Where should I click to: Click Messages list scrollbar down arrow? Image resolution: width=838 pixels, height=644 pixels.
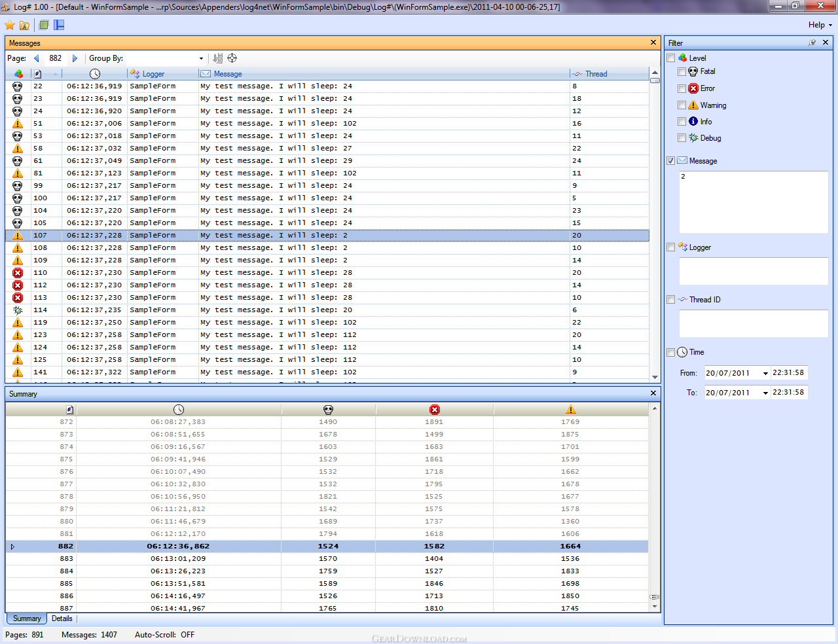655,378
